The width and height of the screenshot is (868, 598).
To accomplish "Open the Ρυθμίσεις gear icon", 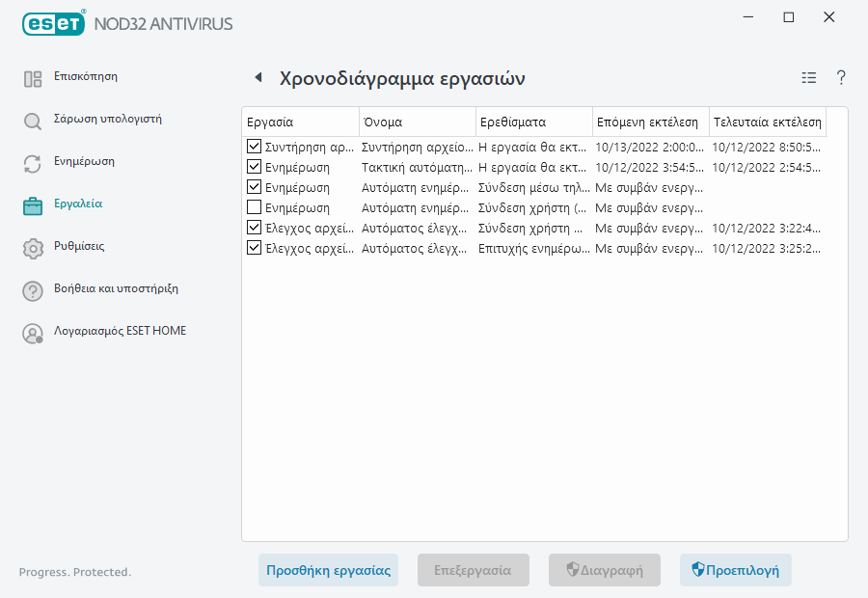I will point(32,246).
